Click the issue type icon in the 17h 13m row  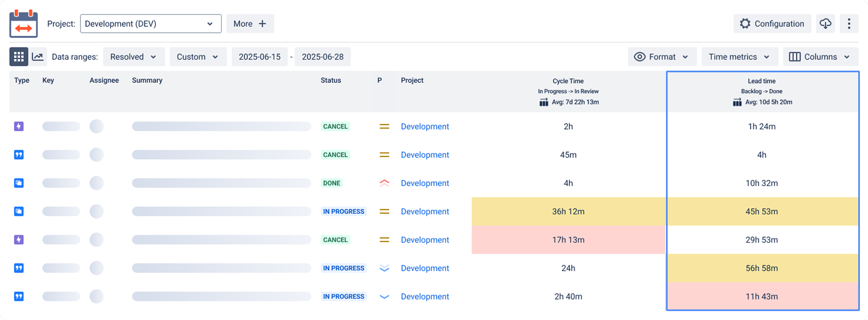tap(19, 240)
